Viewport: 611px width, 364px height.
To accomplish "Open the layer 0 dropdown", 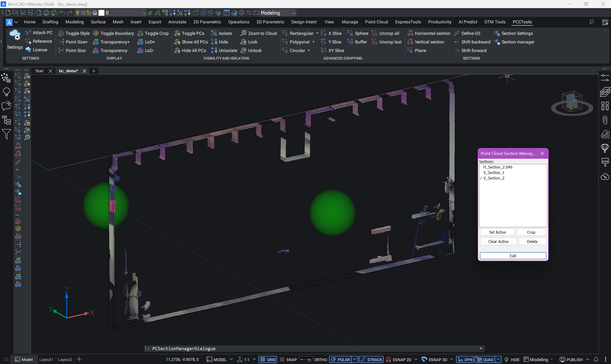I will pyautogui.click(x=144, y=13).
